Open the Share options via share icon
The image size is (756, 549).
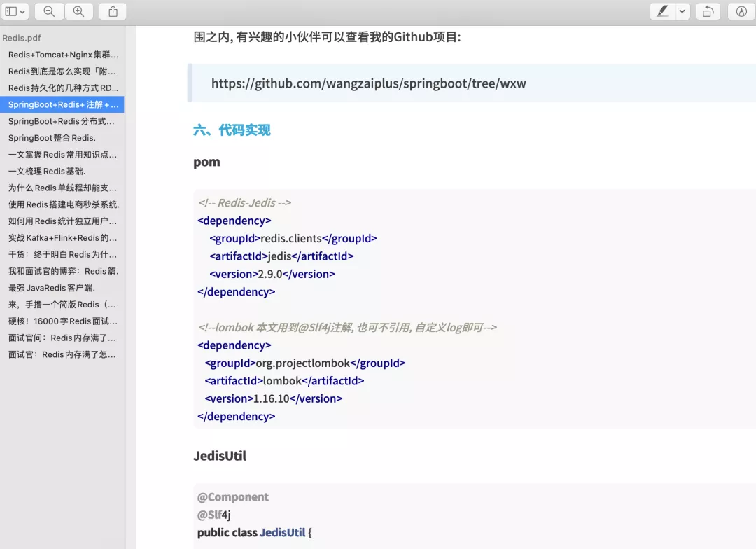tap(113, 11)
